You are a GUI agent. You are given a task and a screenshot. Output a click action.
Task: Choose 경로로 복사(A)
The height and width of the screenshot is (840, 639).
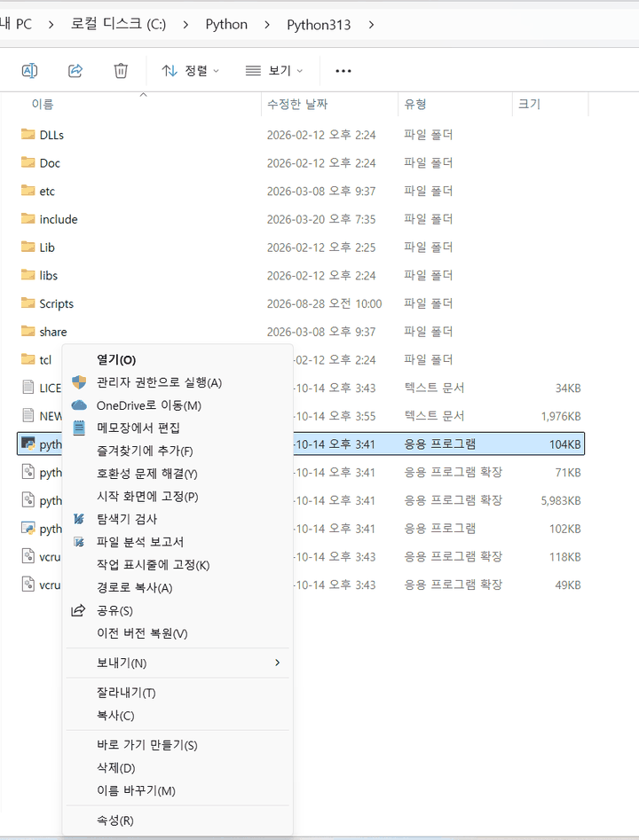pyautogui.click(x=177, y=588)
